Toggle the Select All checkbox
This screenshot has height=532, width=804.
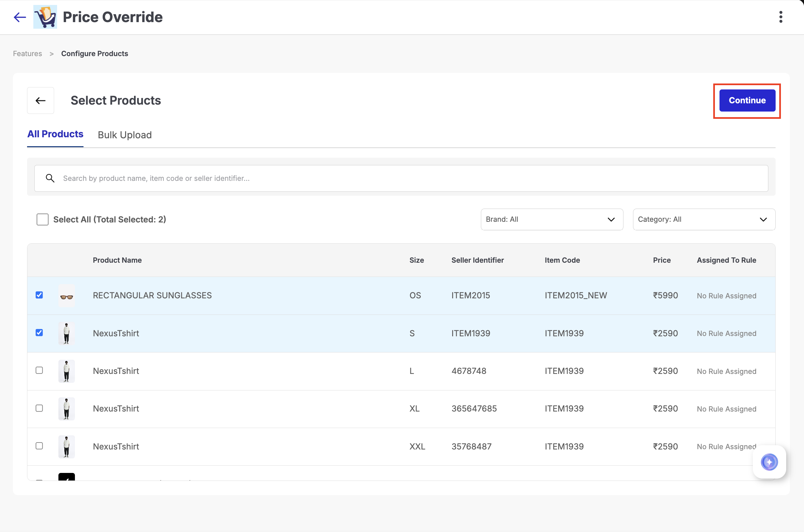coord(42,219)
